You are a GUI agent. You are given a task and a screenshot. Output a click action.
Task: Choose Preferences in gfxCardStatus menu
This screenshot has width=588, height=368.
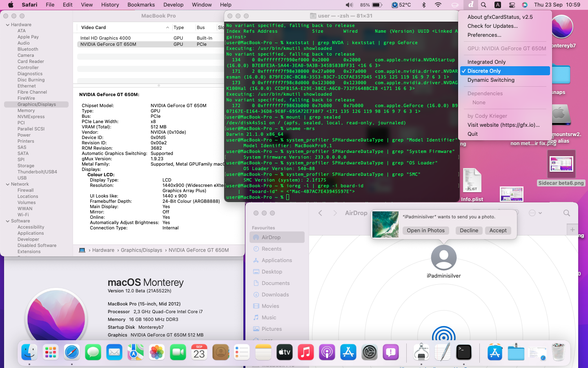pyautogui.click(x=484, y=35)
